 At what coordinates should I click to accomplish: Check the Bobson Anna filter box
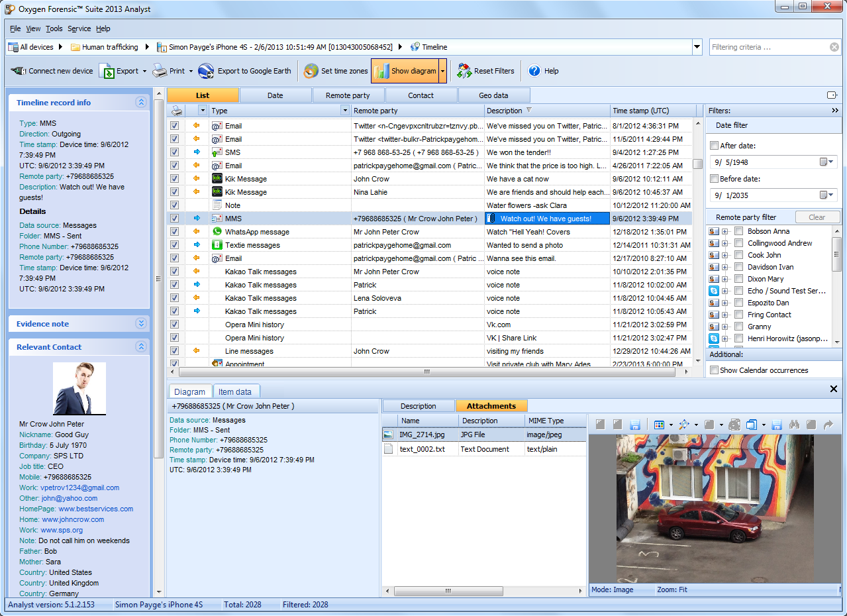pyautogui.click(x=738, y=231)
